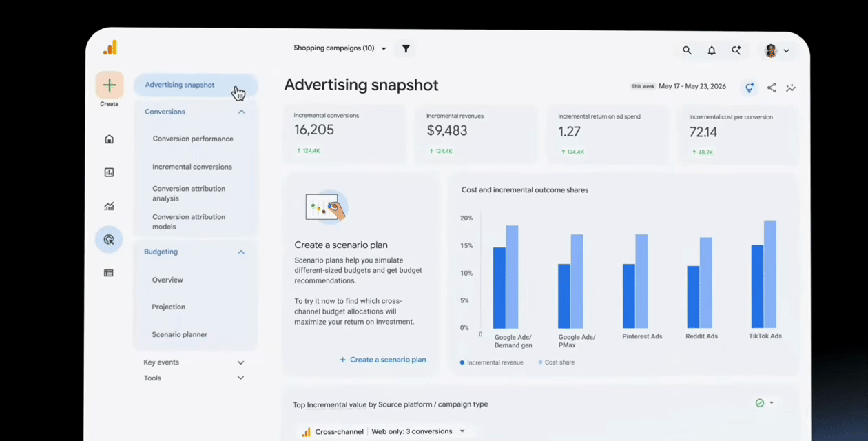Click Cross-channel logo icon

coord(306,432)
